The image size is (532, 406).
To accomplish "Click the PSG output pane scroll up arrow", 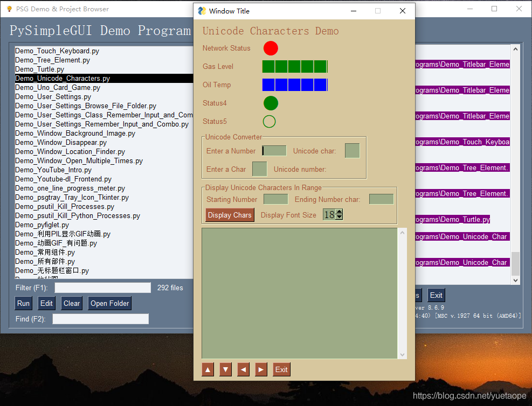I will 515,49.
